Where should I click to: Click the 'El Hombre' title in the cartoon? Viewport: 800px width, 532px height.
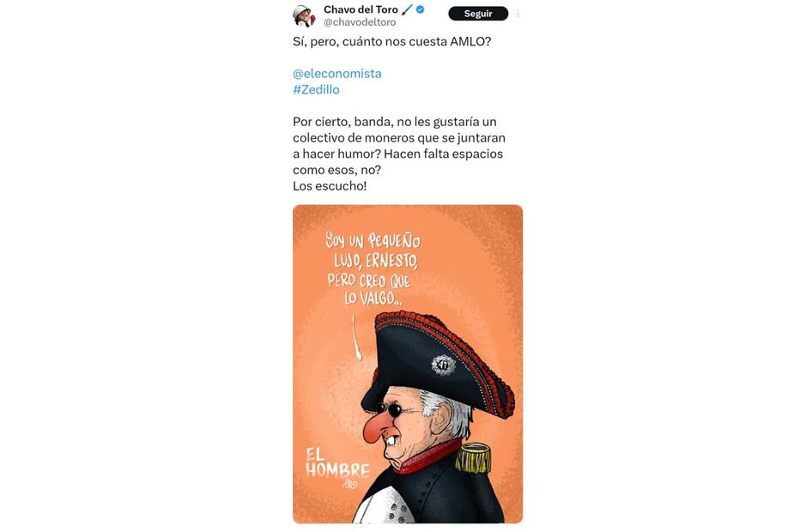pos(337,463)
